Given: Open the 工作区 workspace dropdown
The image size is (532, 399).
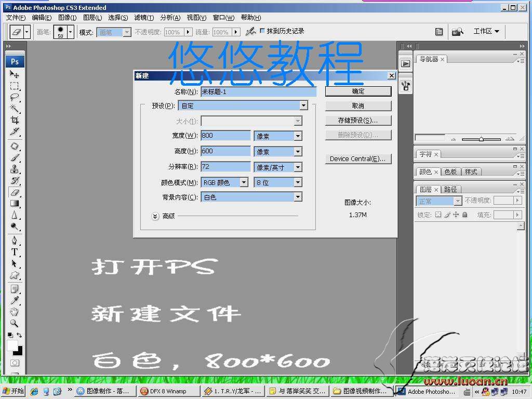Looking at the screenshot, I should click(x=486, y=31).
